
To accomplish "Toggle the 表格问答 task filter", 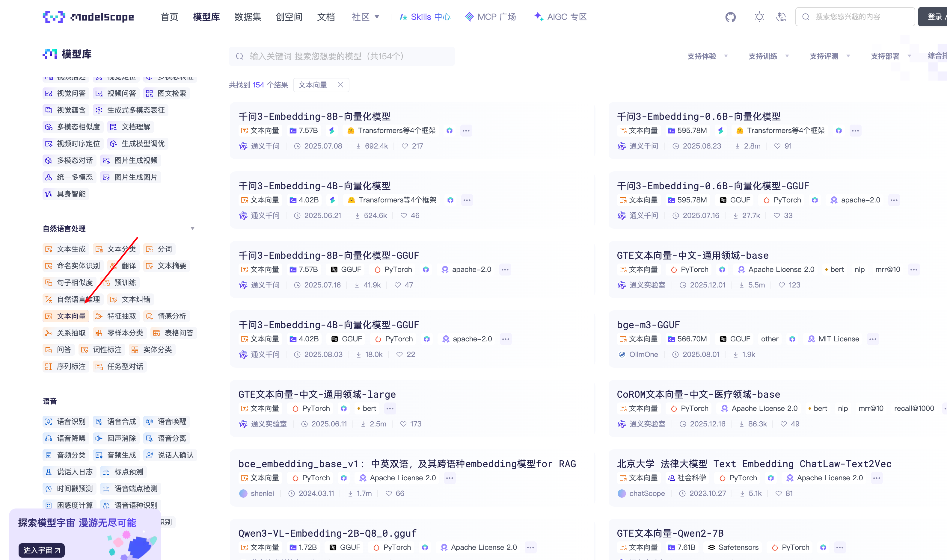I will [x=174, y=333].
